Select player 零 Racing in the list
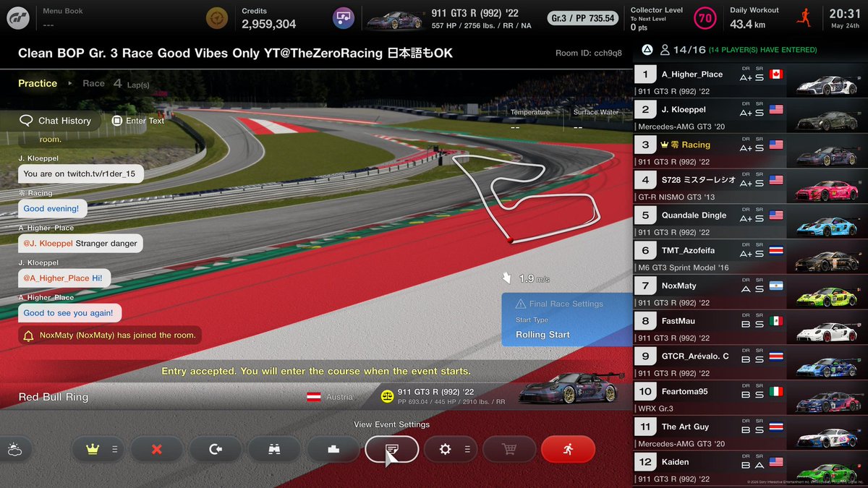This screenshot has height=488, width=868. coord(751,151)
